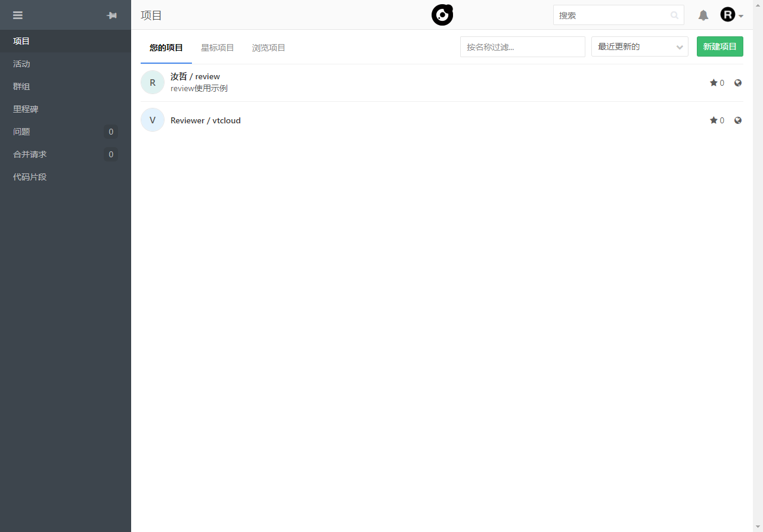Click the 合并请求 count badge 0
763x532 pixels.
click(111, 154)
